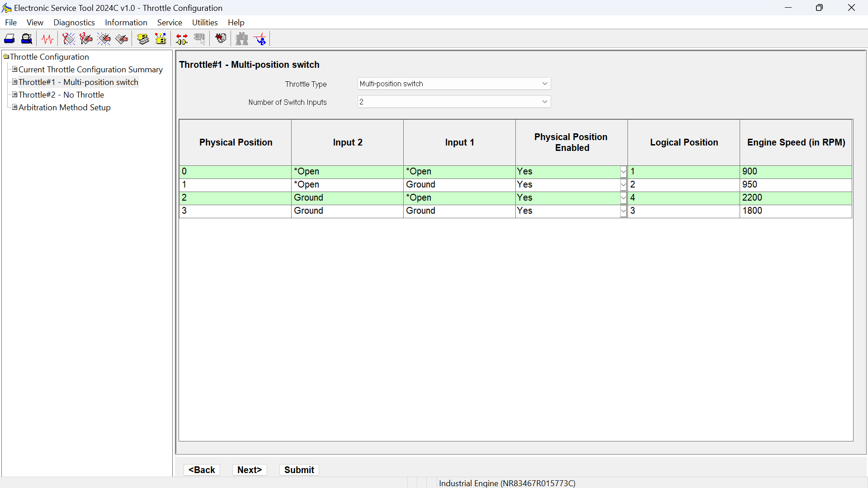Image resolution: width=868 pixels, height=488 pixels.
Task: Click the Physical Position Enabled column header
Action: point(571,142)
